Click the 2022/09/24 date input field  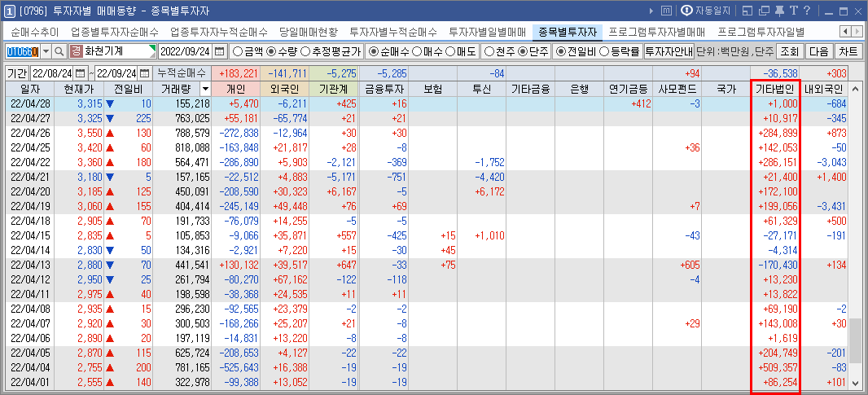[186, 51]
